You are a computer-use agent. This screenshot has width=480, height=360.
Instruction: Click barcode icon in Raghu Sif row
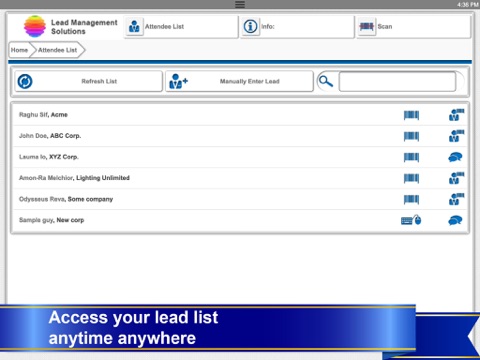(411, 115)
